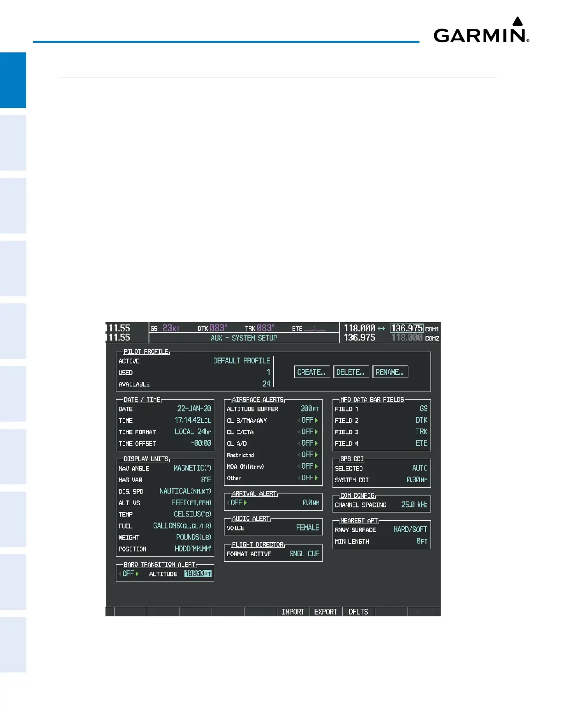This screenshot has width=563, height=728.
Task: Toggle Other airspace alert OFF
Action: 308,478
